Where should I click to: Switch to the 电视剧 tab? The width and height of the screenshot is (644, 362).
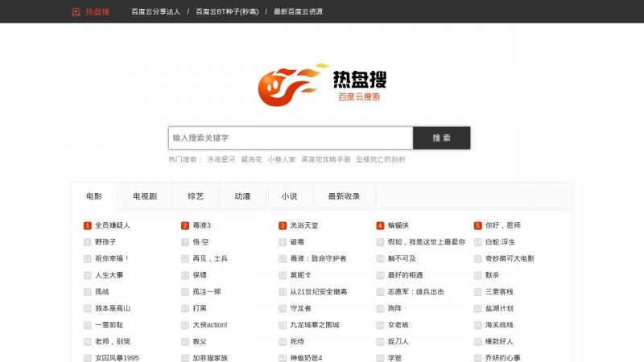tap(145, 196)
